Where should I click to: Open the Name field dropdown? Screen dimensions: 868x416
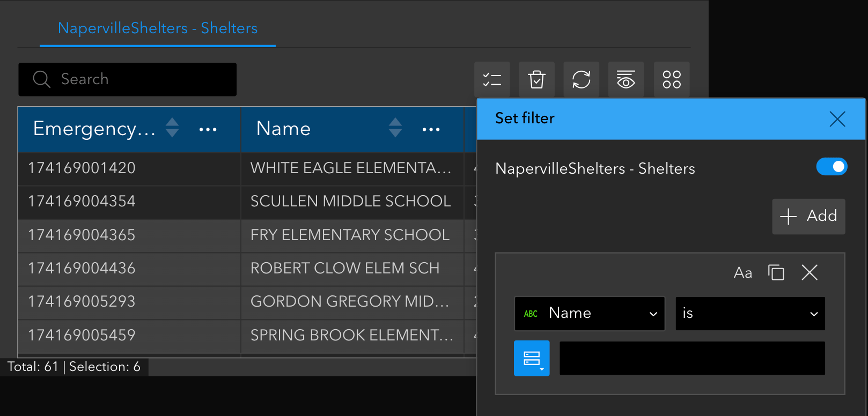(590, 314)
